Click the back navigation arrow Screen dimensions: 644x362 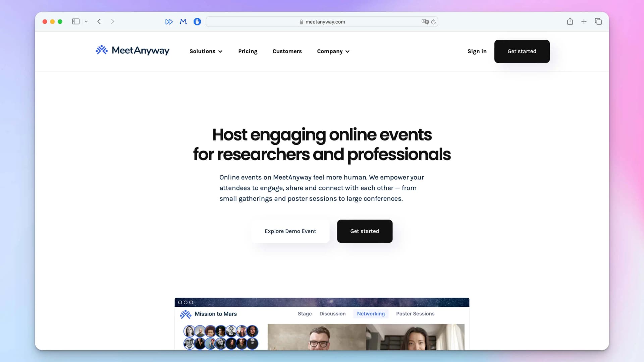tap(99, 21)
